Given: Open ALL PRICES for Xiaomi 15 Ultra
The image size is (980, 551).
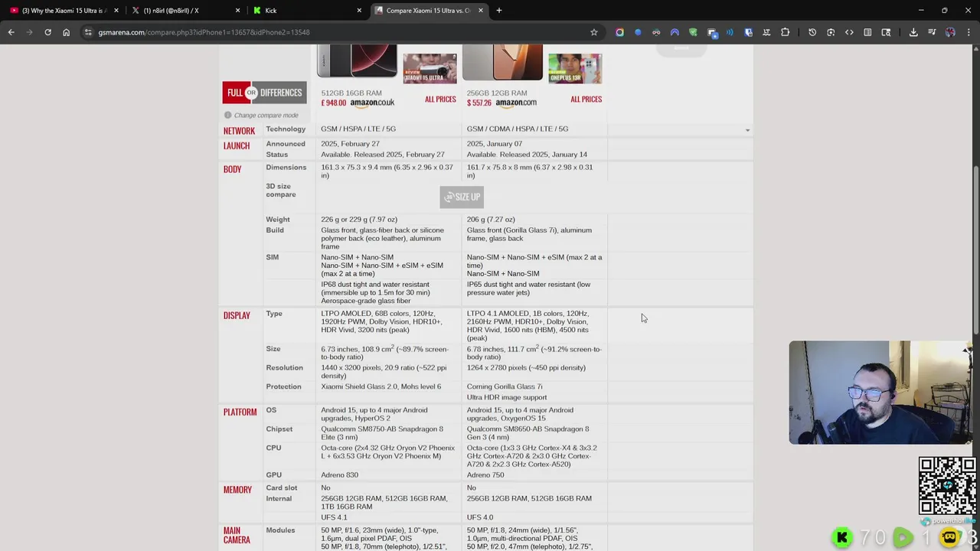Looking at the screenshot, I should click(440, 99).
